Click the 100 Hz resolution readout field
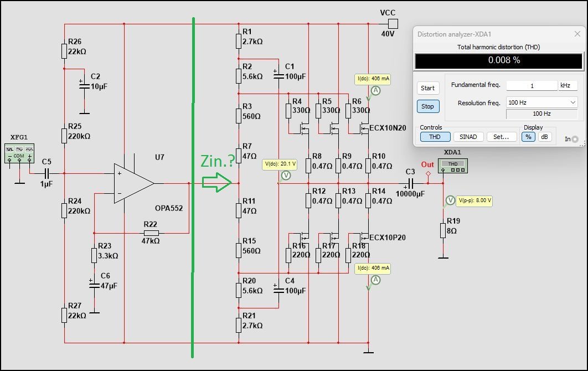588x371 pixels. [x=542, y=114]
